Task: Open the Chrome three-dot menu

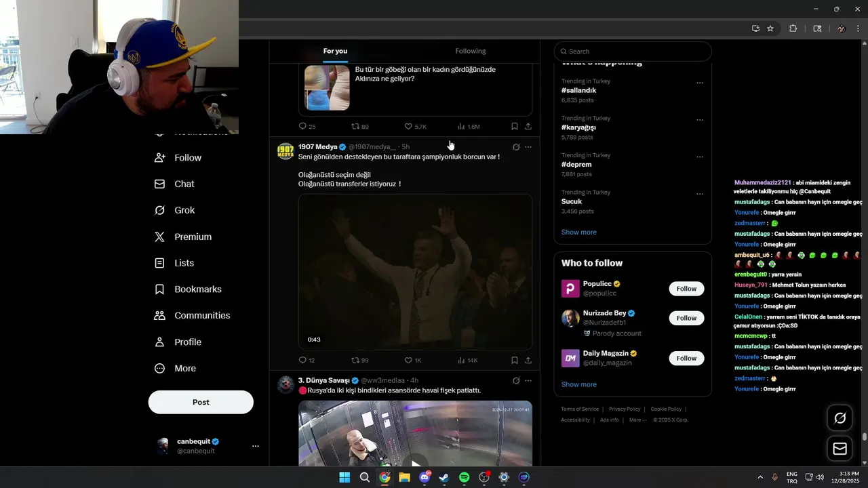Action: 859,28
